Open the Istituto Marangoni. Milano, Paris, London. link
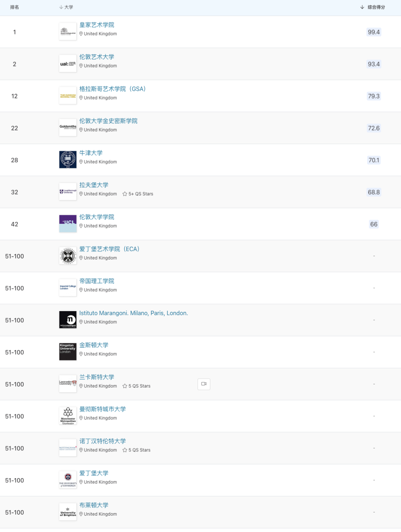Viewport: 401px width, 532px height. tap(134, 313)
